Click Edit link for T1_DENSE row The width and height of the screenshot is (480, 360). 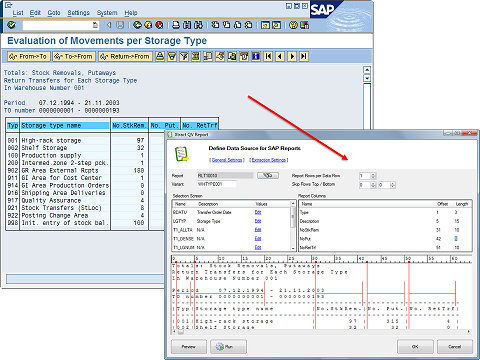[x=258, y=239]
